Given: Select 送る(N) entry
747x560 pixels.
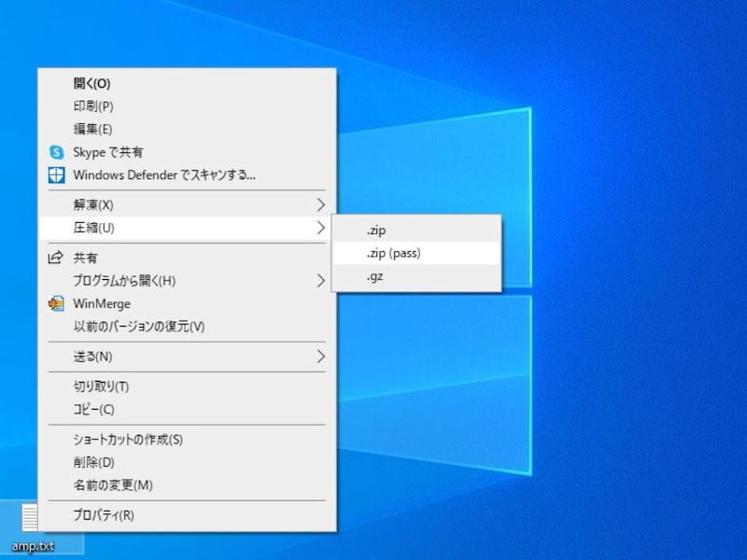Looking at the screenshot, I should point(187,357).
